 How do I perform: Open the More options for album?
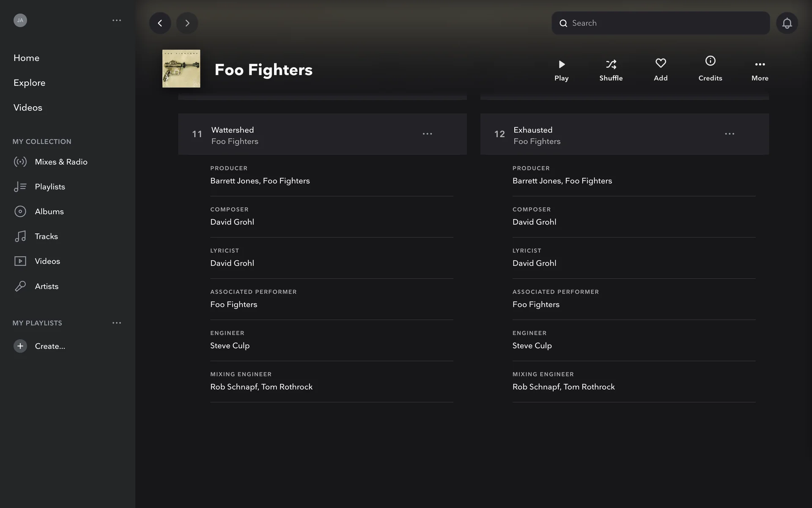(x=760, y=69)
